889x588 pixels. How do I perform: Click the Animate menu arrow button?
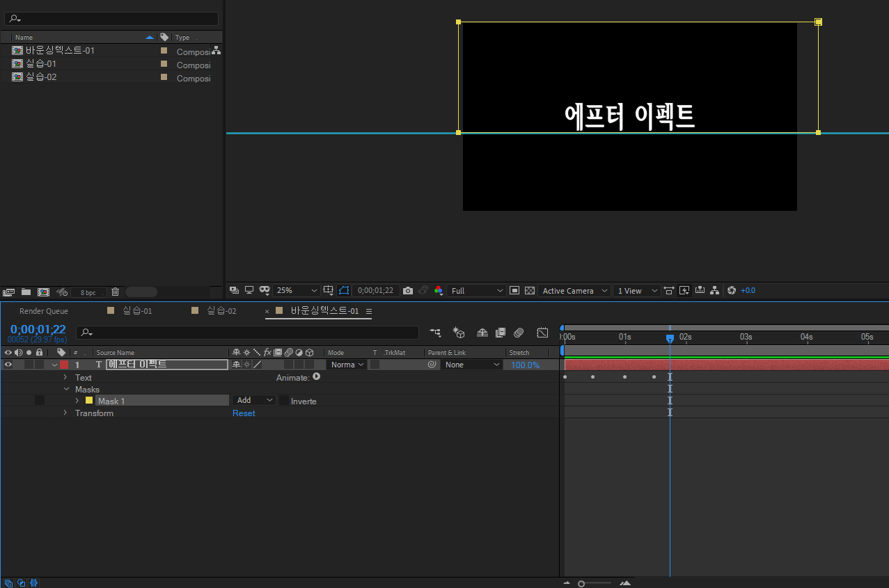pos(316,376)
